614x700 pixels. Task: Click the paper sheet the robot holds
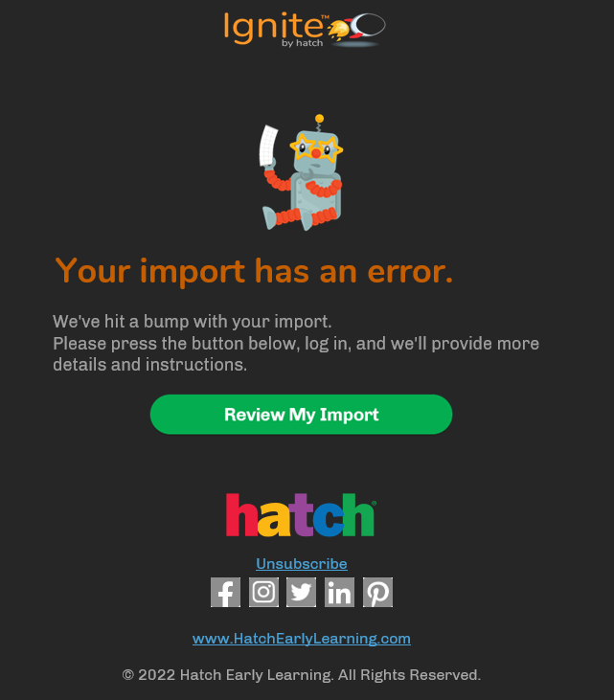tap(268, 146)
